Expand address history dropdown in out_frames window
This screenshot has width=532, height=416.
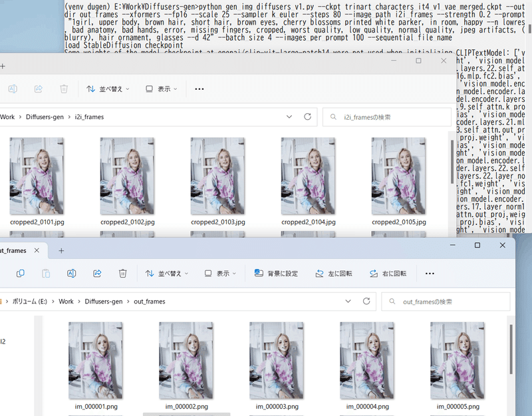(348, 302)
